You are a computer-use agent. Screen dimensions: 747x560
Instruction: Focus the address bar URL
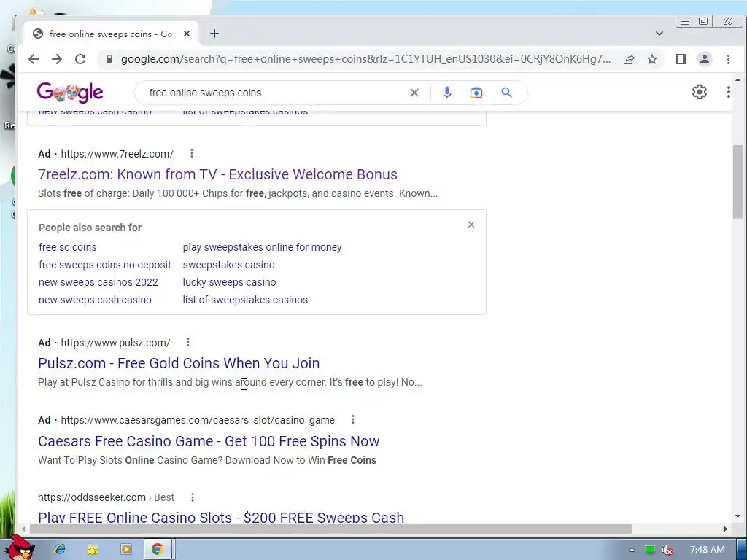[365, 59]
